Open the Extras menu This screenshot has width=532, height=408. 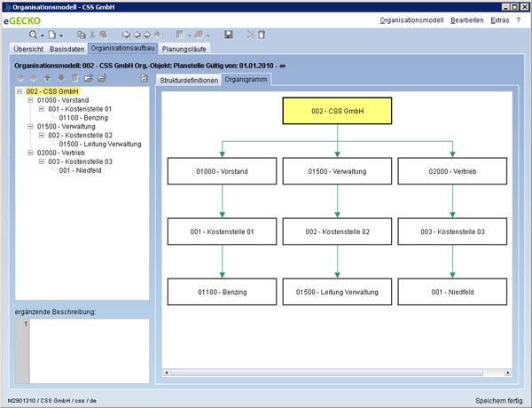pos(500,19)
